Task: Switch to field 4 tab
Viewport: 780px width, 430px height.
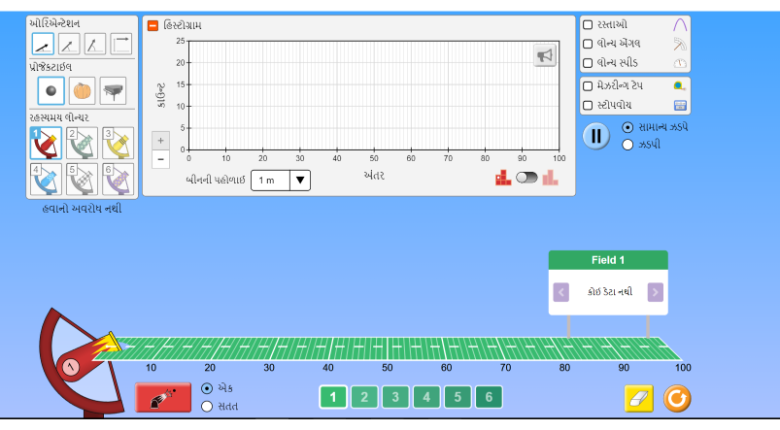Action: click(x=426, y=398)
